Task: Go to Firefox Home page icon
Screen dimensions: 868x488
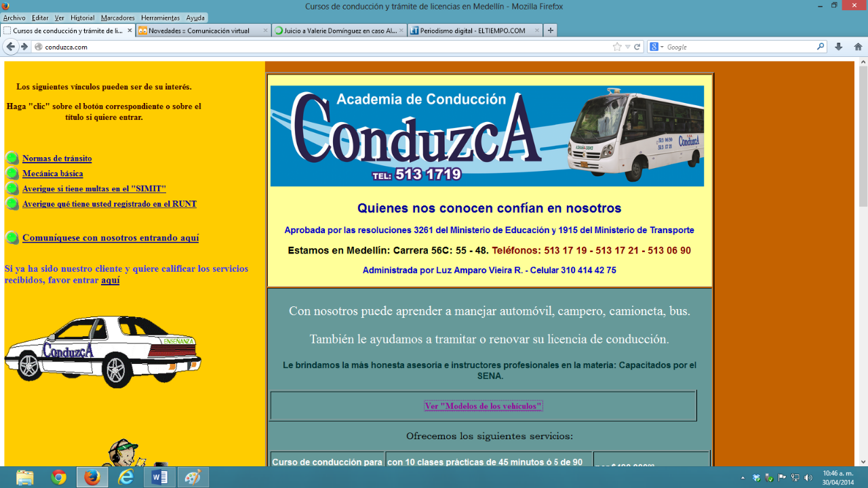Action: (x=858, y=47)
